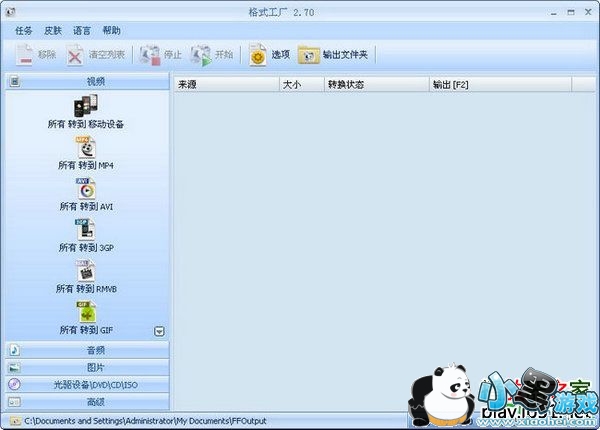Maximize the Format Factory window

click(571, 12)
